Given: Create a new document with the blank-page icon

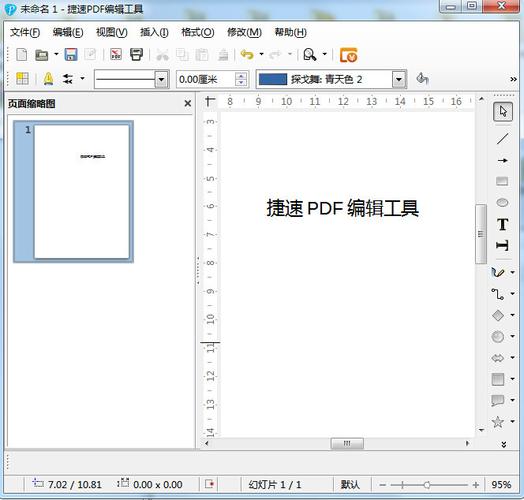Looking at the screenshot, I should [22, 54].
